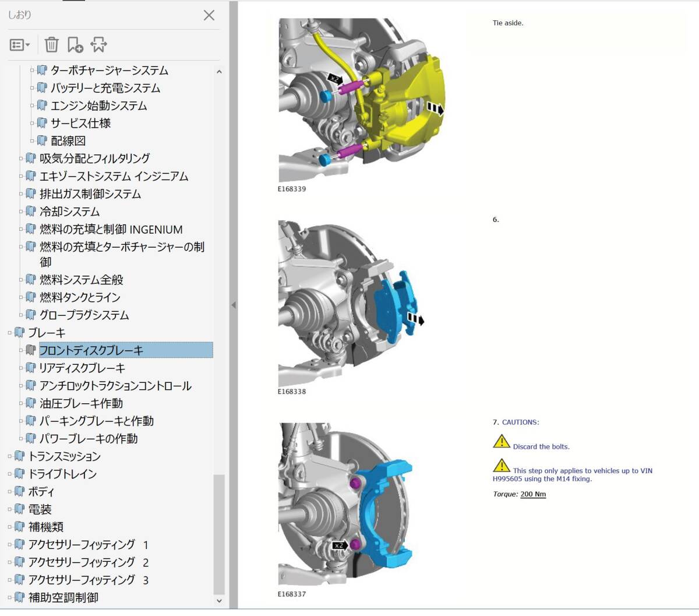Select the 吸気分配とフィルタリング bookmark
The height and width of the screenshot is (616, 699).
click(94, 159)
